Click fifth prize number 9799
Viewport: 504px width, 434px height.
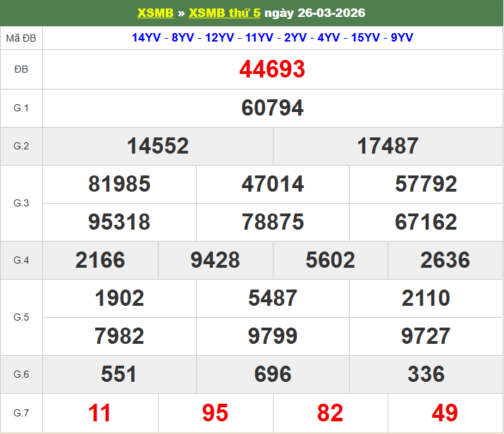272,336
